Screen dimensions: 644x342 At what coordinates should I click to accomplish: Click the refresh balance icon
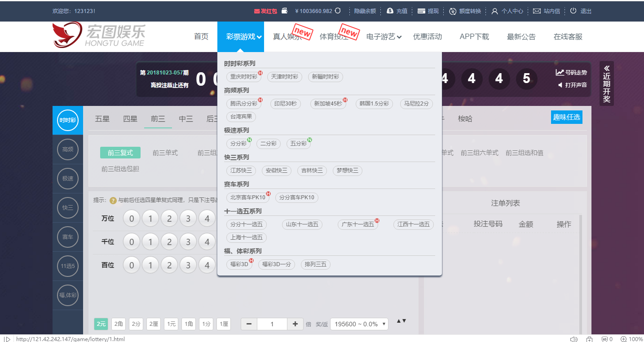click(338, 11)
